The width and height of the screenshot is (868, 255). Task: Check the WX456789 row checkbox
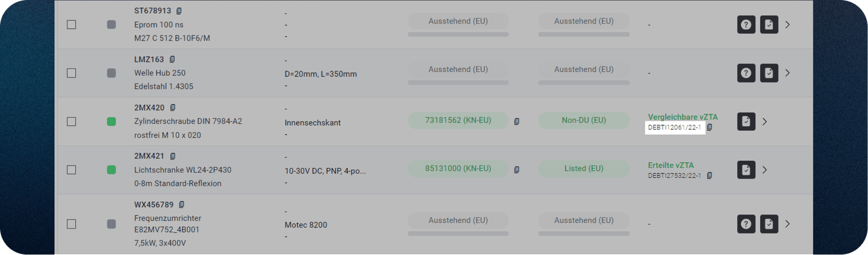tap(71, 224)
